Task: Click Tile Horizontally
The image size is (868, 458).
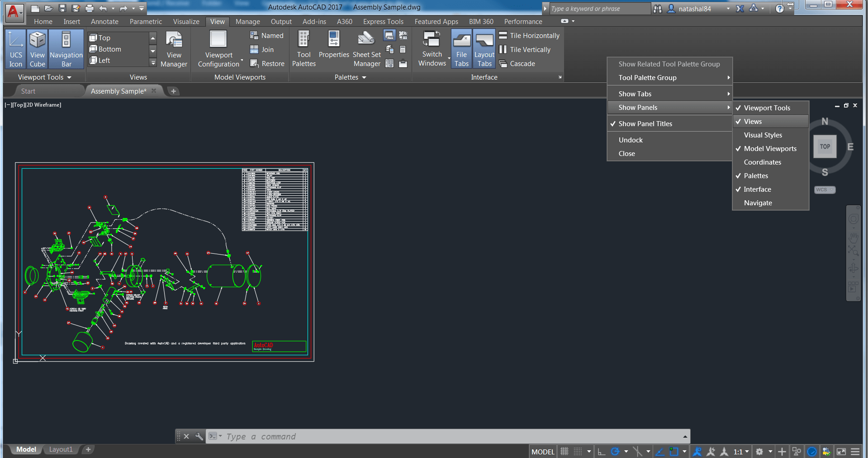Action: [x=529, y=36]
